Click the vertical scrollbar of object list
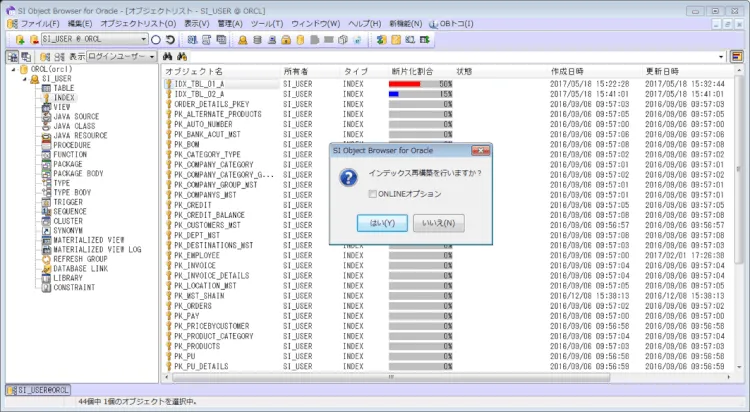This screenshot has width=750, height=412. point(740,169)
